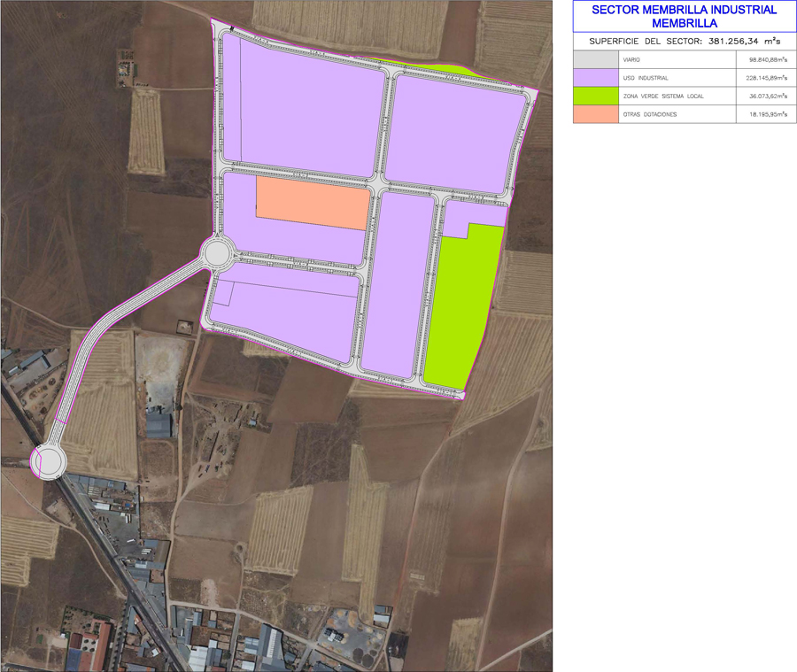Viewport: 797px width, 672px height.
Task: Click the gray Viario legend swatch
Action: pos(595,59)
